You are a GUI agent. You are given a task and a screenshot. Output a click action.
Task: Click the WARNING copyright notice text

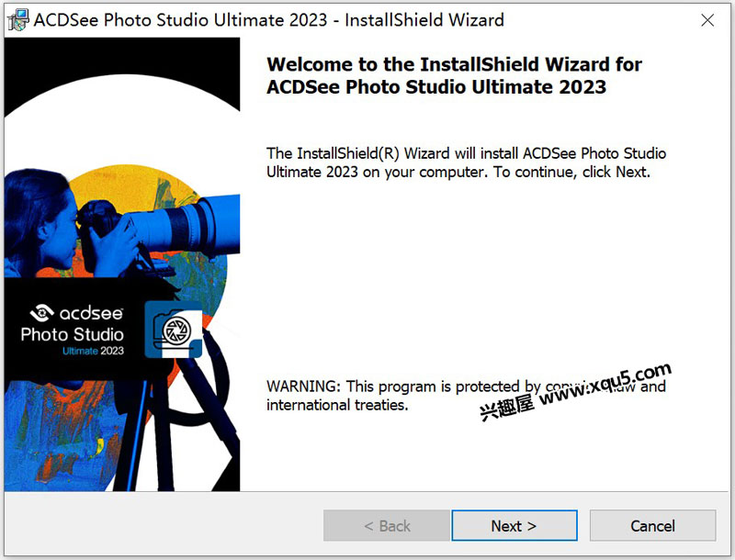(466, 395)
